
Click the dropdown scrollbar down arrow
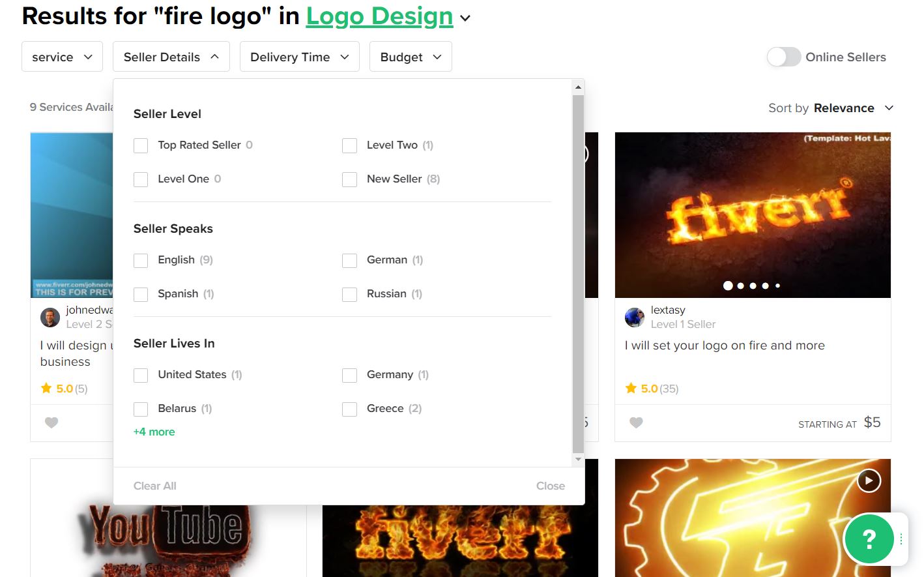coord(578,460)
